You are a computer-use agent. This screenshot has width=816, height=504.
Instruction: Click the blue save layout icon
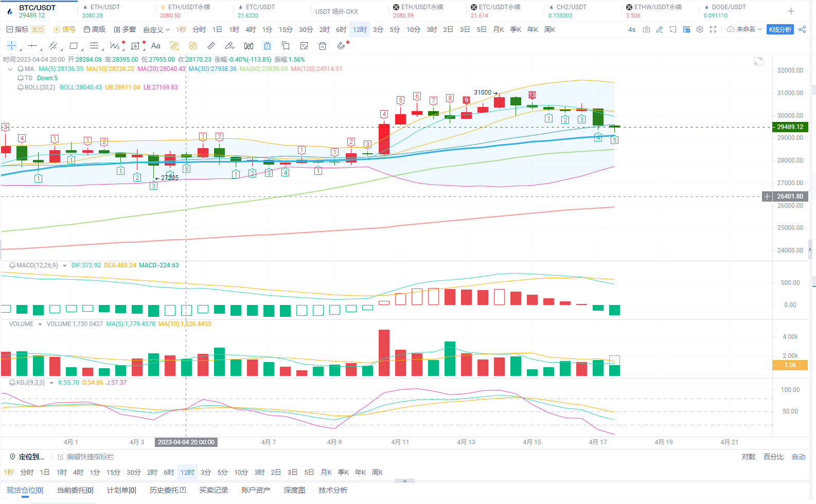686,30
